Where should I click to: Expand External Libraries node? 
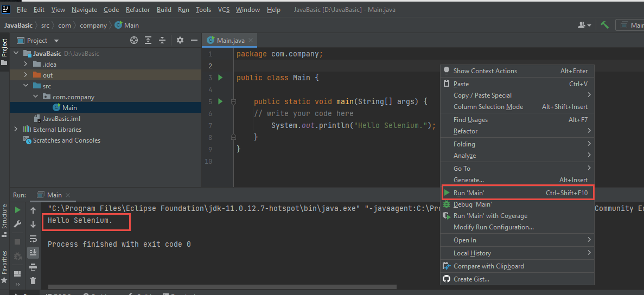pos(16,130)
